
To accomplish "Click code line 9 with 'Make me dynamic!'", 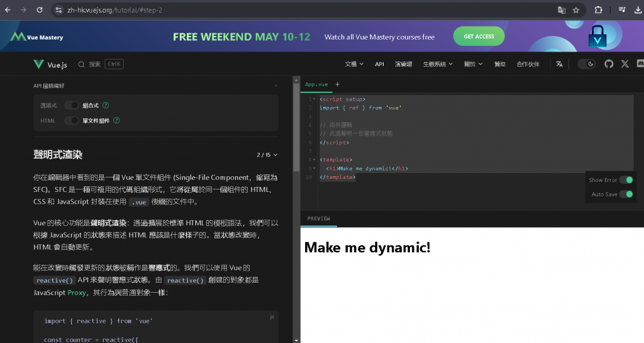I will coord(367,169).
